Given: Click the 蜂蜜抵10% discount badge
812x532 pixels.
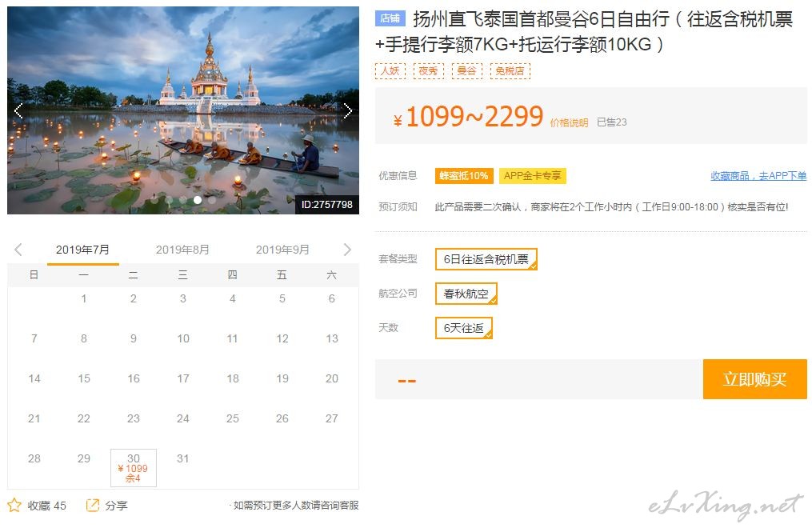Looking at the screenshot, I should pos(464,176).
